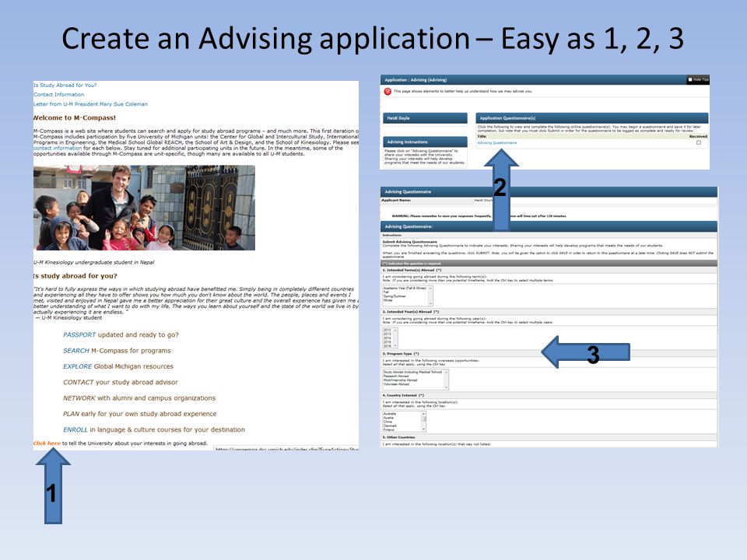
Task: Select 'Denmark' in country interest list
Action: [390, 425]
